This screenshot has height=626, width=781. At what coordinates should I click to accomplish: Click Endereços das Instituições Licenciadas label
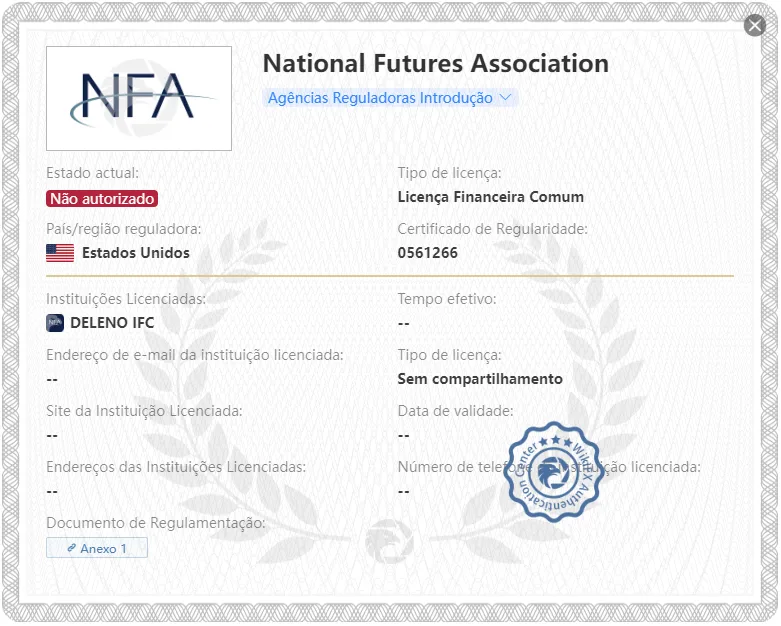click(x=176, y=467)
